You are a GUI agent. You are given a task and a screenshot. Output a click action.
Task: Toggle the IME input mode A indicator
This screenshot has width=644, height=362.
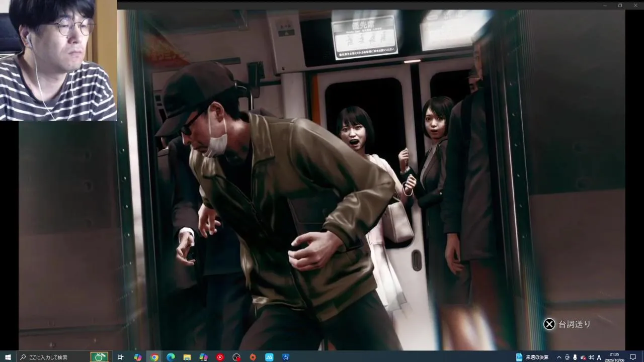coord(599,357)
